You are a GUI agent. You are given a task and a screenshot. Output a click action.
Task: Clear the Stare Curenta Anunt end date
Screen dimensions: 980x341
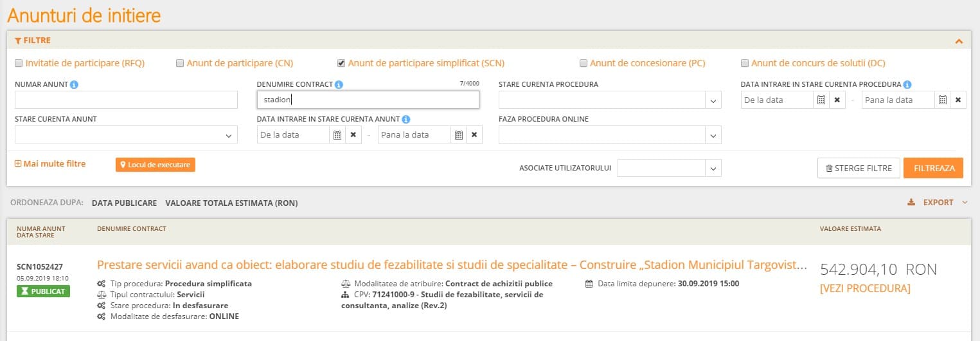coord(474,135)
